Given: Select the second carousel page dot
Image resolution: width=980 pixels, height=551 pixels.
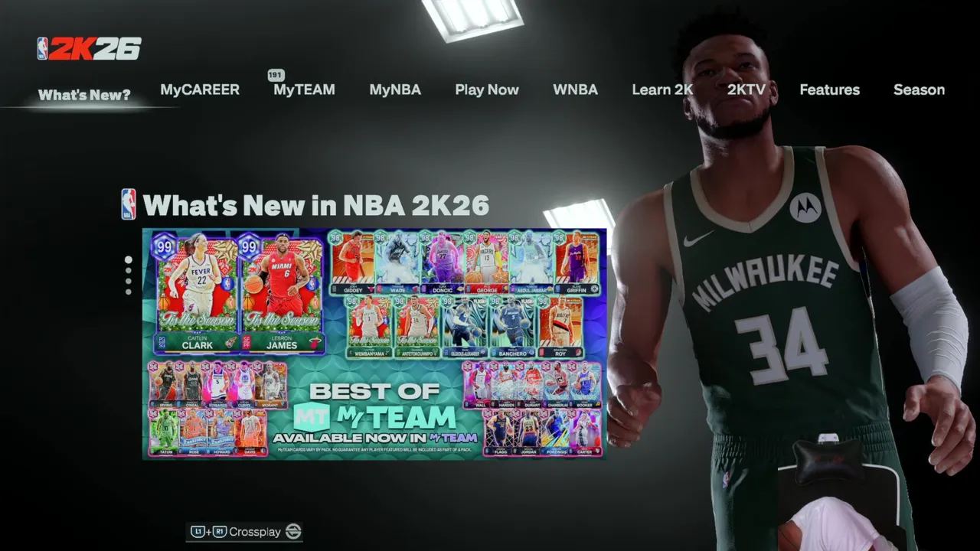Looking at the screenshot, I should (128, 272).
